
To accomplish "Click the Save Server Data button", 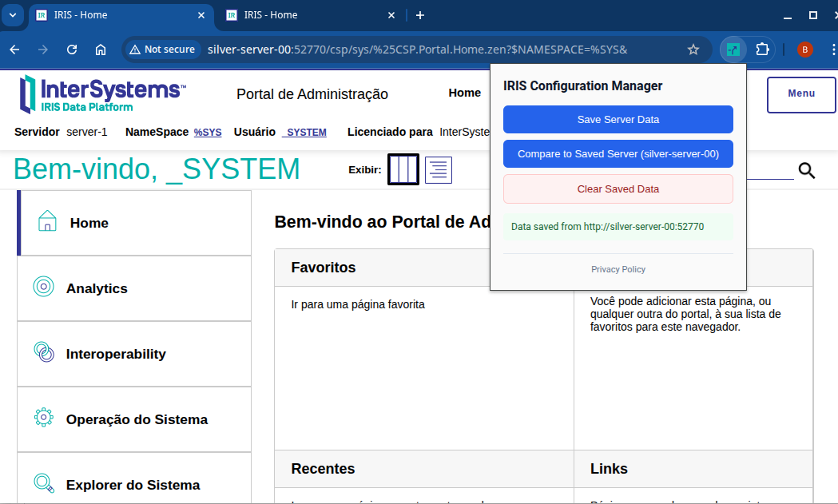I will pyautogui.click(x=618, y=119).
